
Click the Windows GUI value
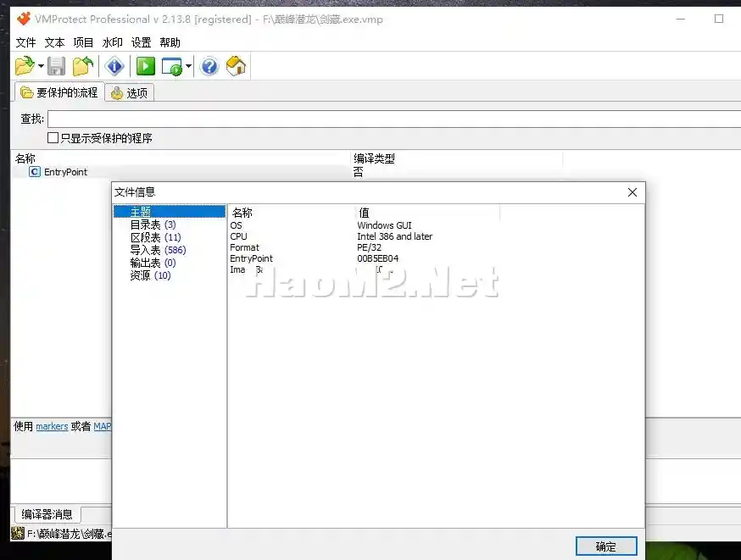pyautogui.click(x=384, y=225)
